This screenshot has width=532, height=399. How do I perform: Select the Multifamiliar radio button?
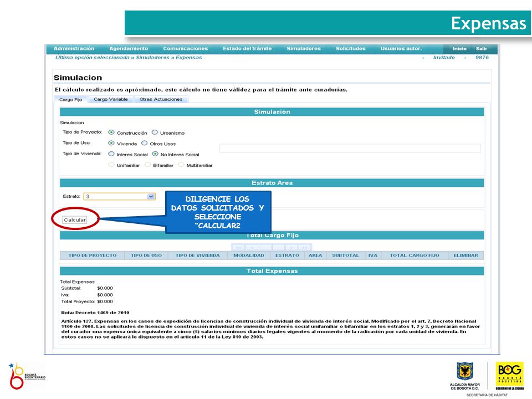181,165
